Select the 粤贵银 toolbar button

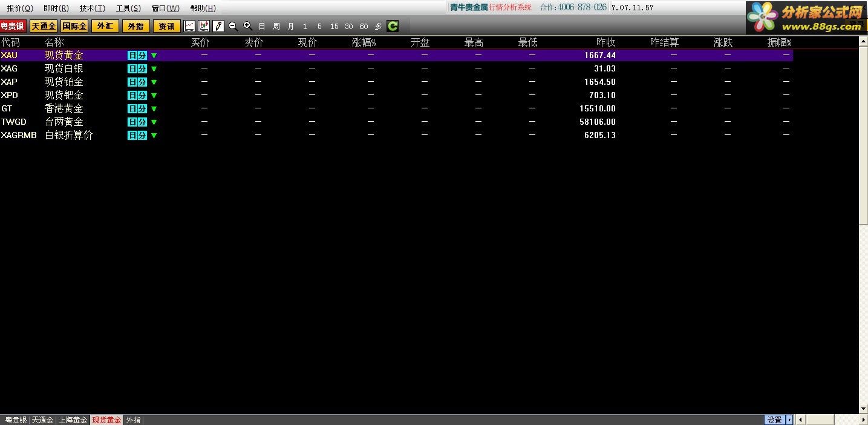pos(13,26)
